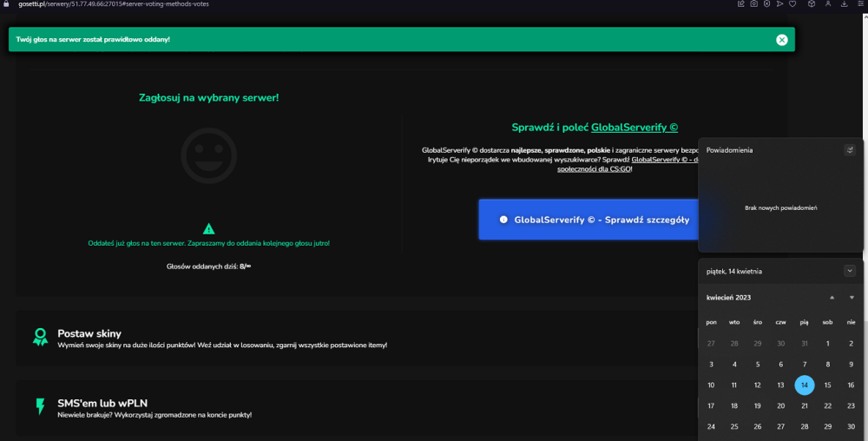Click the Głosów oddanych dziś: 8/∞ text
This screenshot has width=868, height=441.
(208, 267)
